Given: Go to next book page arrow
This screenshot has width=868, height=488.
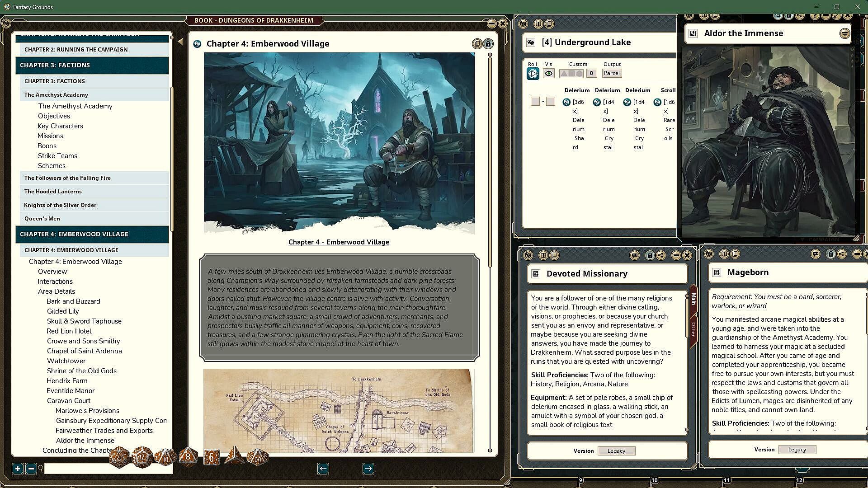Looking at the screenshot, I should [x=368, y=469].
